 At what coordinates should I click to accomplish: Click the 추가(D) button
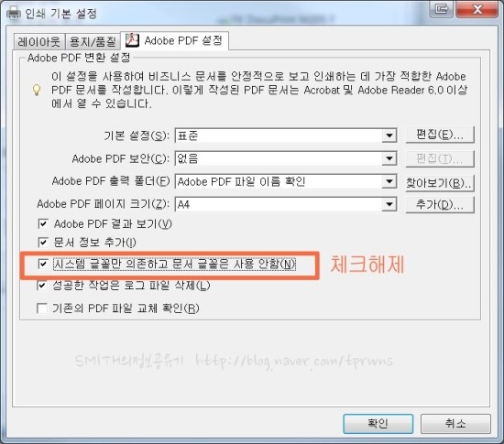(x=440, y=204)
